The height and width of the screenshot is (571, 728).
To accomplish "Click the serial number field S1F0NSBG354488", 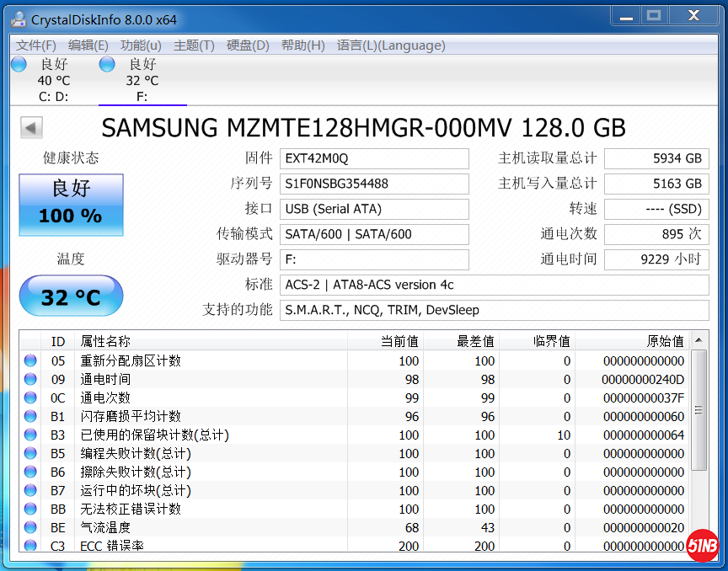I will 374,184.
